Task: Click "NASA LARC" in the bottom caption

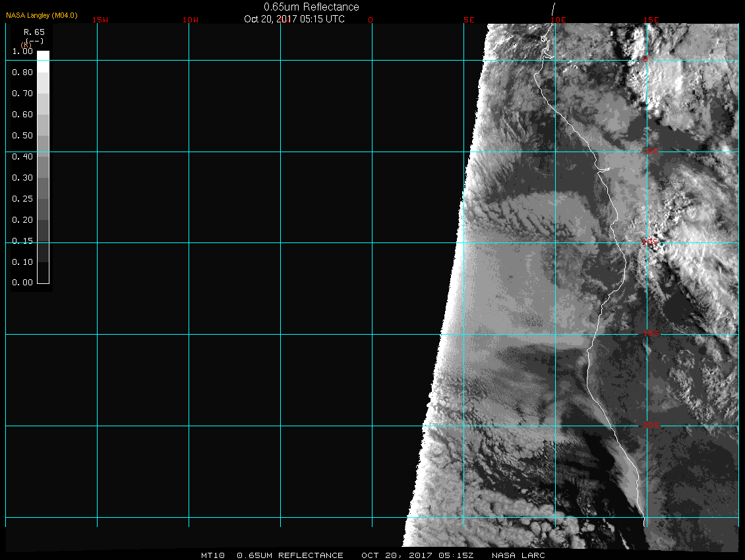Action: click(x=518, y=555)
